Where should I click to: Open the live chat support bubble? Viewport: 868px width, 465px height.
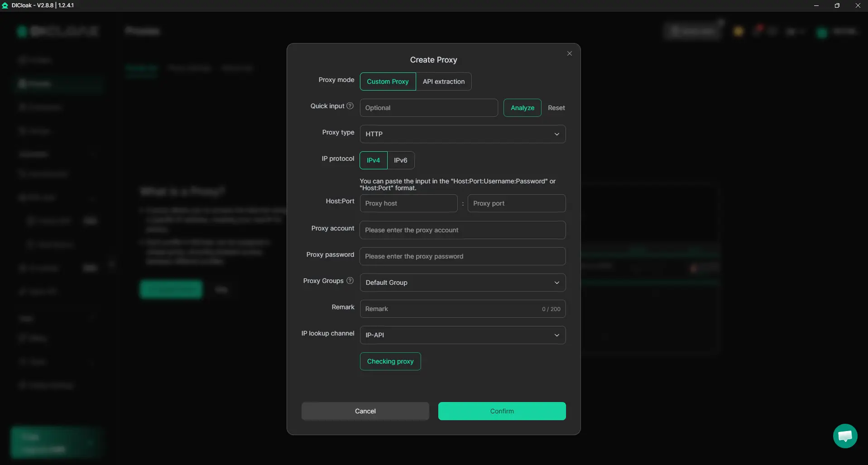[844, 436]
